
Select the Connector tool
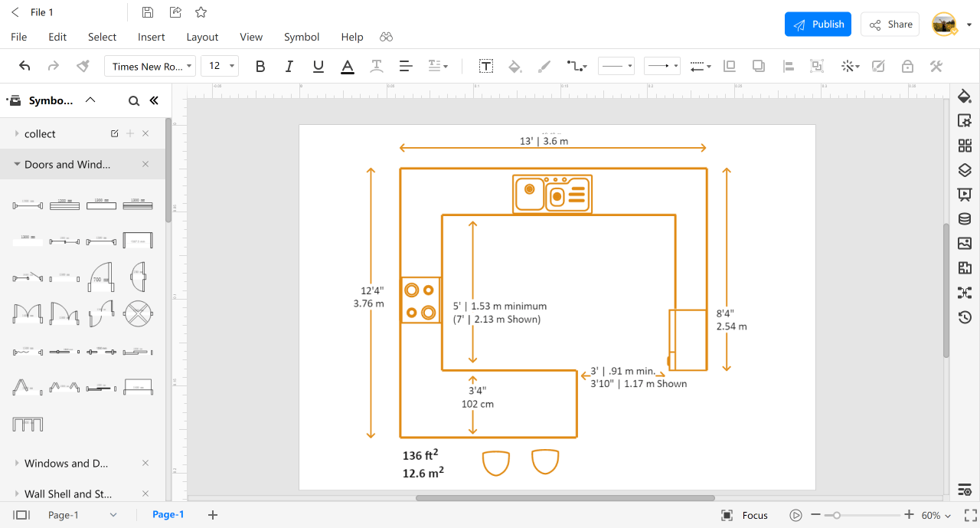coord(574,66)
